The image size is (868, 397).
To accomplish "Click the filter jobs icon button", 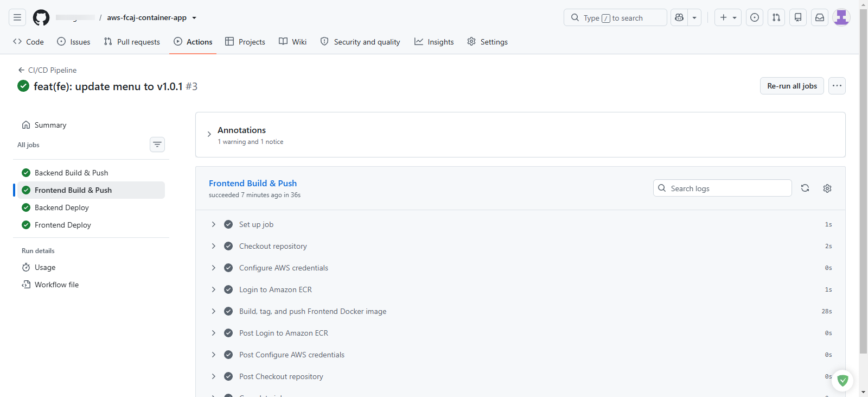I will pos(157,144).
